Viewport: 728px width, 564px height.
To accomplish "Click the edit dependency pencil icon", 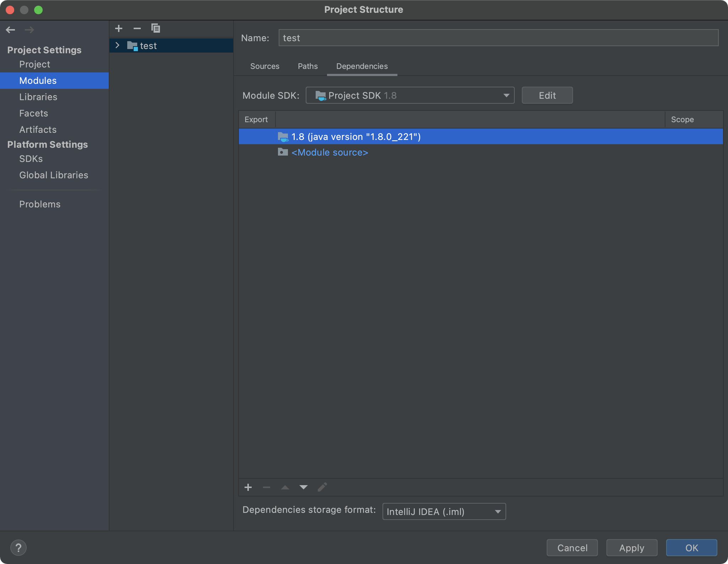I will pyautogui.click(x=322, y=487).
